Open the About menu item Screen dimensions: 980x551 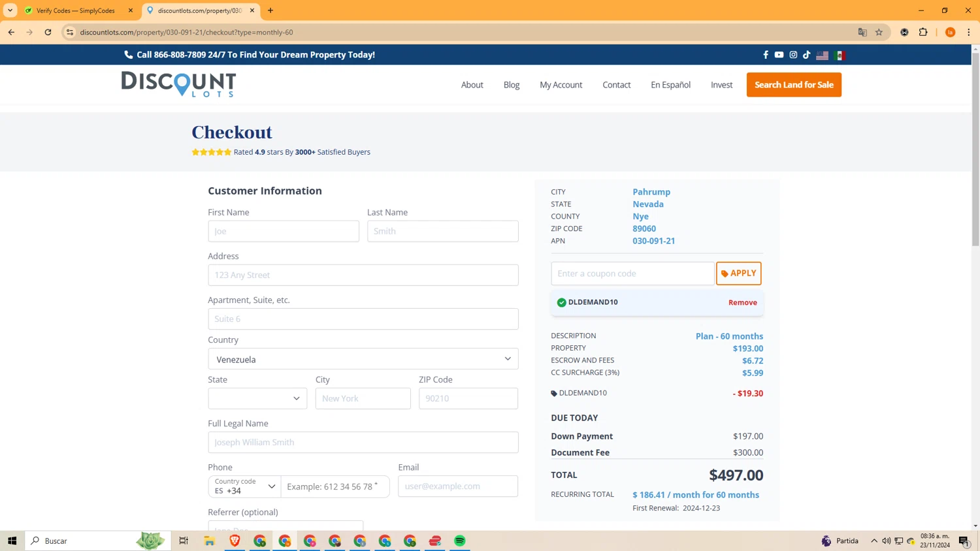point(472,85)
